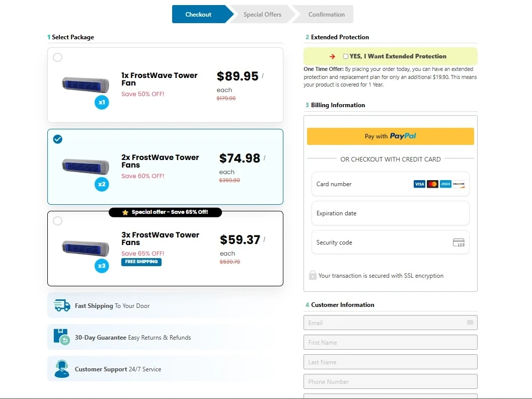
Task: Enable the Extended Protection checkbox
Action: tap(345, 56)
